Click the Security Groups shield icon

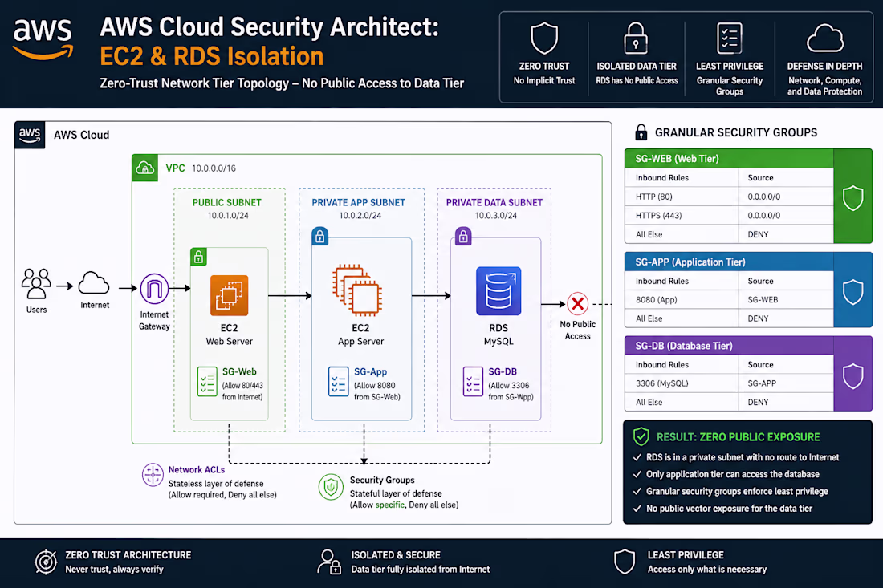pyautogui.click(x=331, y=487)
